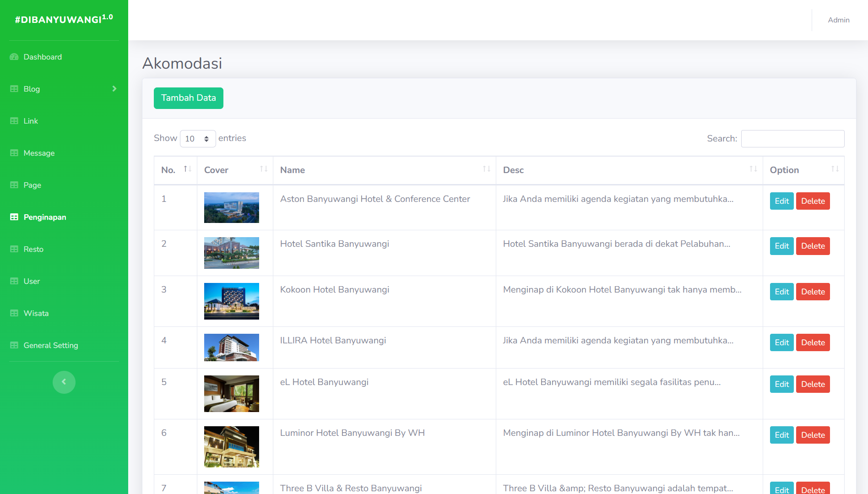The height and width of the screenshot is (494, 868).
Task: Click the Resto table icon in sidebar
Action: click(14, 249)
